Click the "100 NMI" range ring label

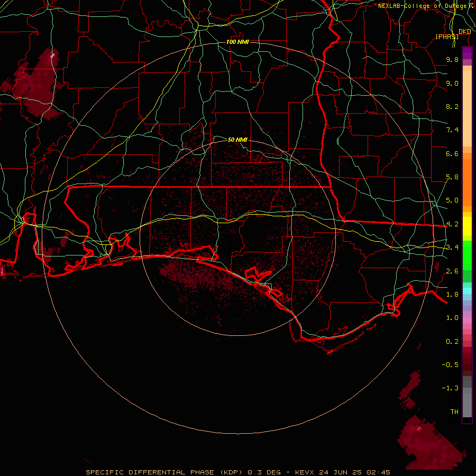237,42
